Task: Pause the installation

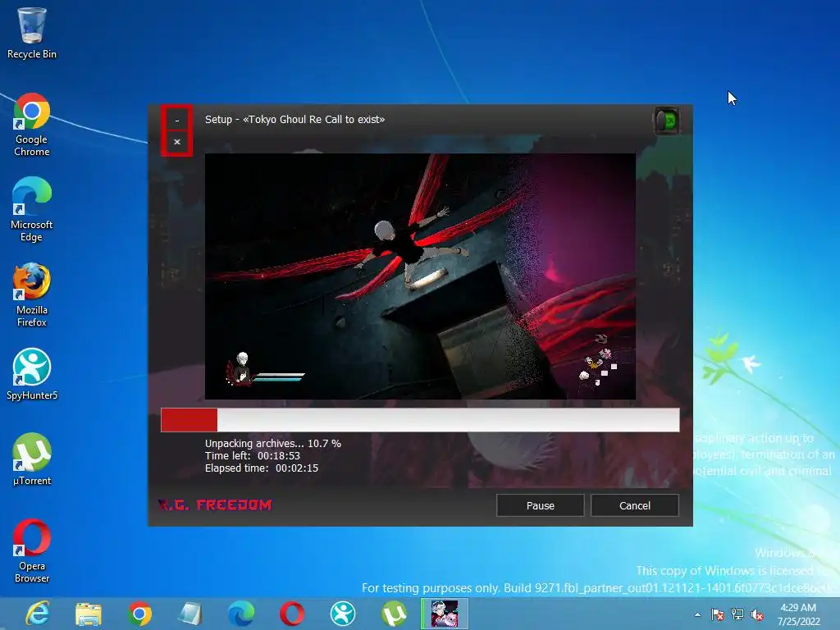Action: pyautogui.click(x=540, y=505)
